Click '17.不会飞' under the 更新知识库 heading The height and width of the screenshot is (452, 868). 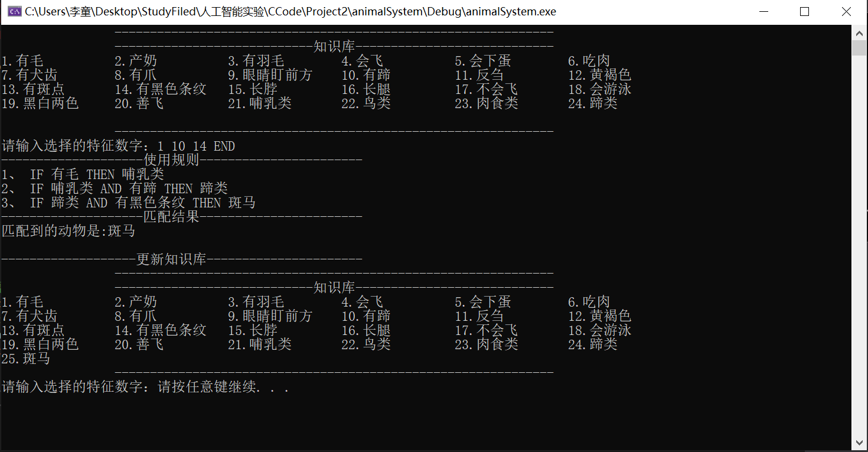pyautogui.click(x=487, y=330)
